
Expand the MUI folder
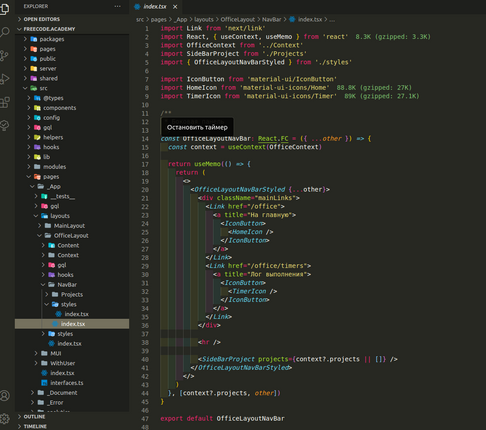point(55,353)
